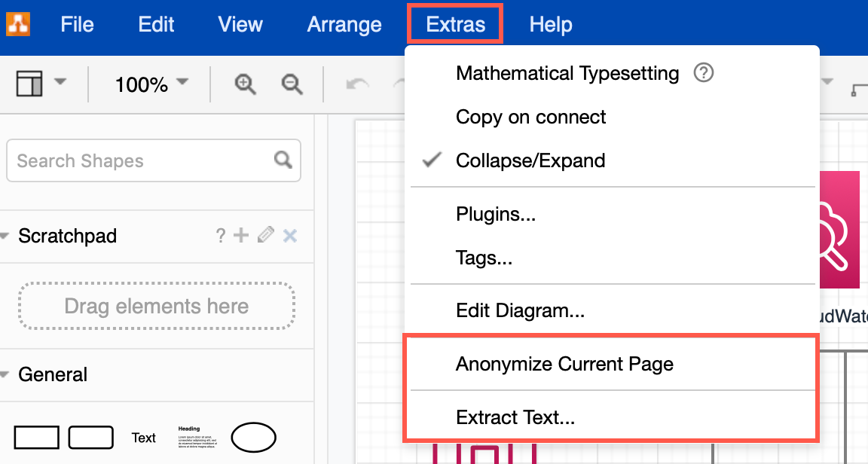Open Scratchpad help via question mark icon
868x464 pixels.
tap(220, 235)
